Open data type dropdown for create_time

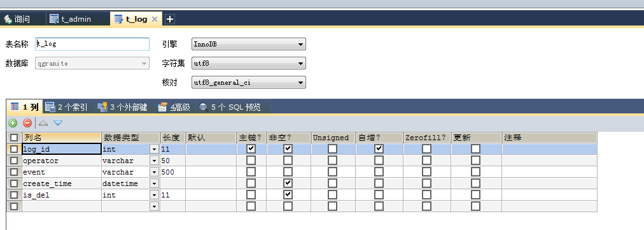155,183
